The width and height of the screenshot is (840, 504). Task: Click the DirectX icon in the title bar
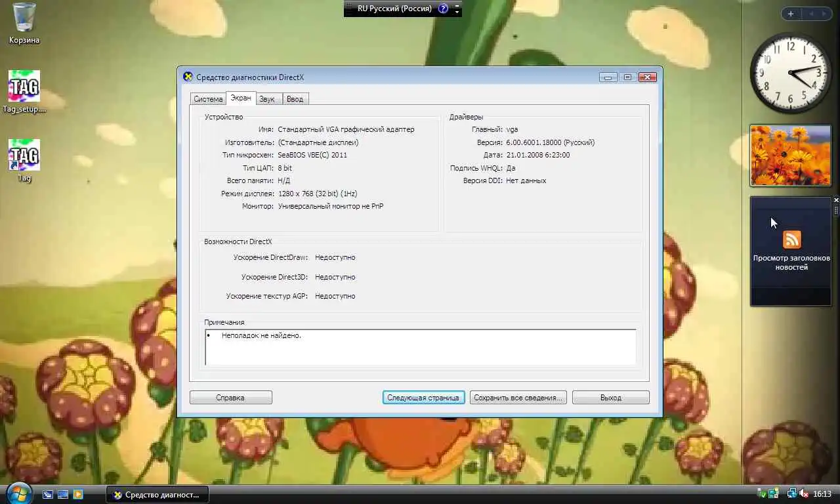point(188,77)
